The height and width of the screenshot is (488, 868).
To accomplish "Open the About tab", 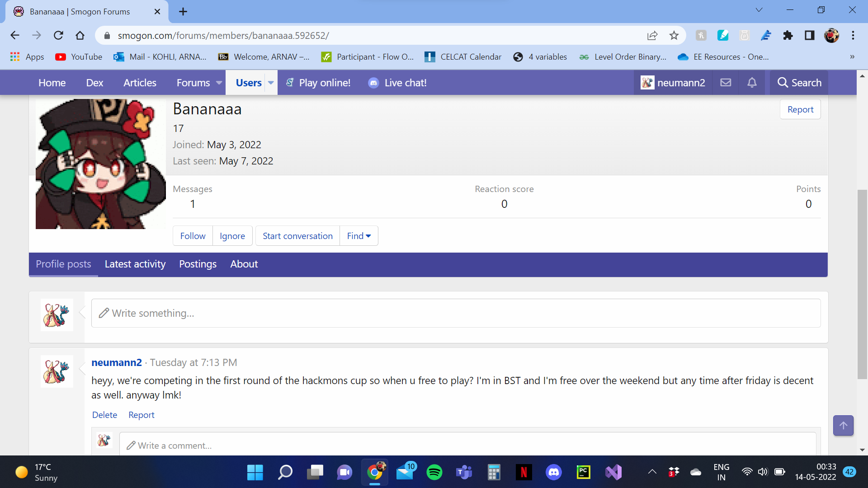I will [244, 264].
